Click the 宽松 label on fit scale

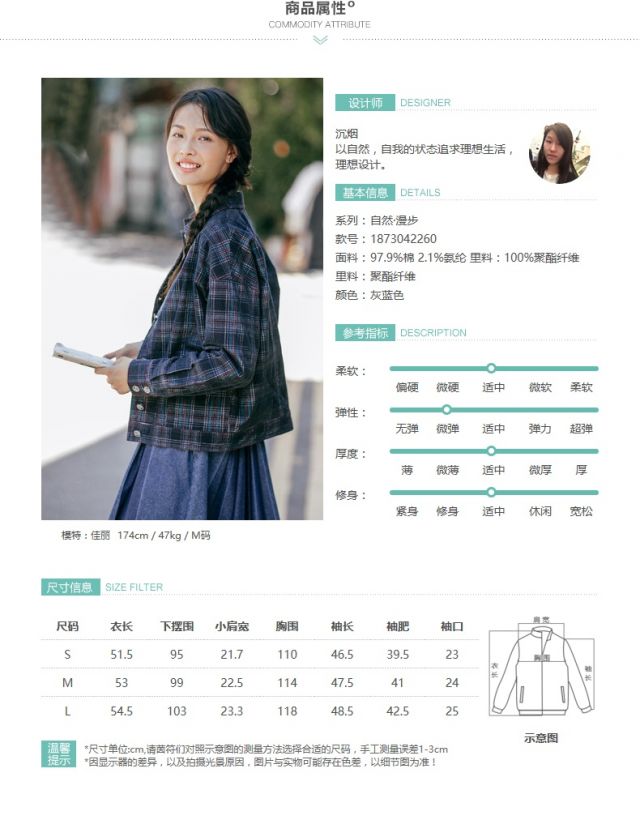click(x=581, y=511)
